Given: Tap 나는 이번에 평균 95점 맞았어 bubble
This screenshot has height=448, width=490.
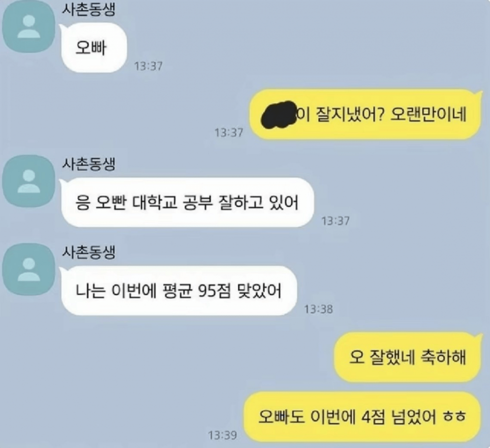Looking at the screenshot, I should [x=178, y=291].
